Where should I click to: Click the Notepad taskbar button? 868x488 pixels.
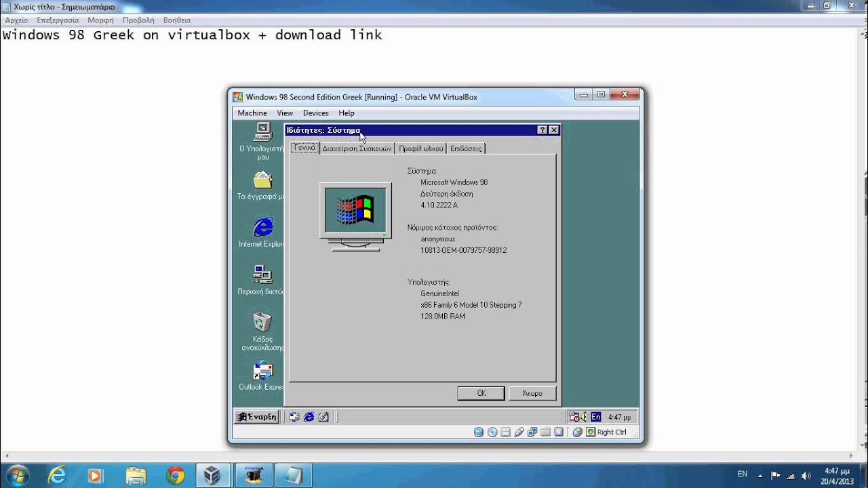pyautogui.click(x=294, y=475)
